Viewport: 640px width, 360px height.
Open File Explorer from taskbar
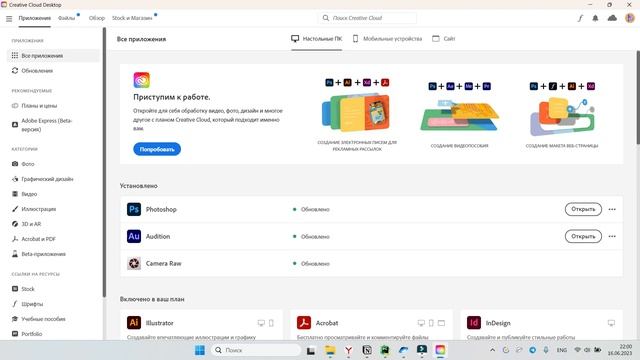(x=330, y=350)
